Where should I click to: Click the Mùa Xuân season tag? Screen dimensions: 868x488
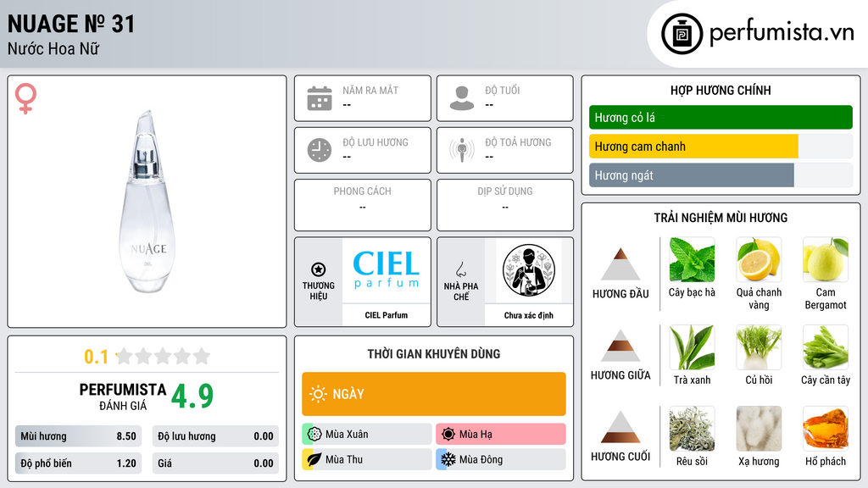(366, 434)
